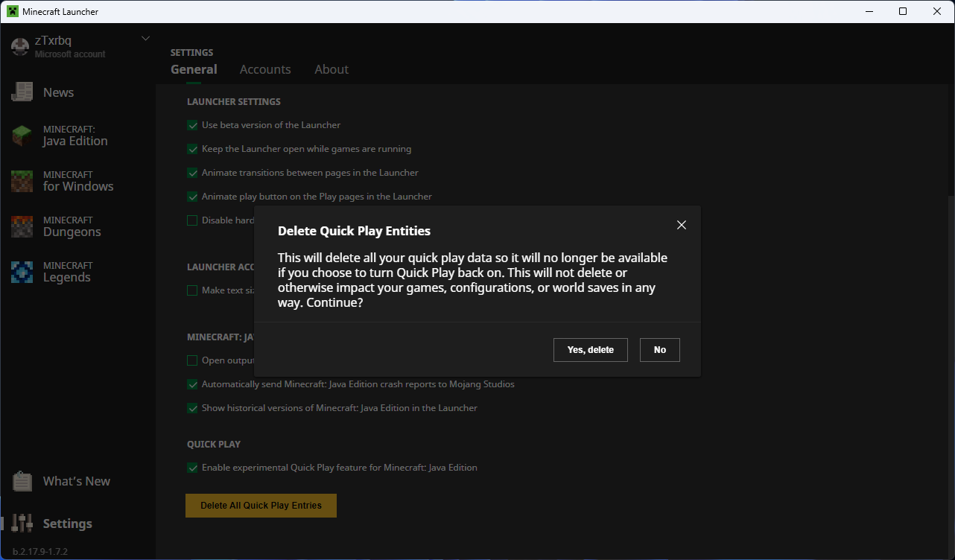
Task: Open What's New clipboard icon
Action: pos(22,481)
